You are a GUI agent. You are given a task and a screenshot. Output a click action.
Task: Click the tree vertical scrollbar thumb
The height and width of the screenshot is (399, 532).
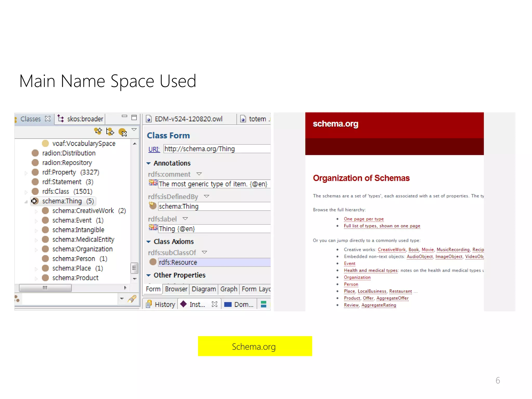click(134, 268)
